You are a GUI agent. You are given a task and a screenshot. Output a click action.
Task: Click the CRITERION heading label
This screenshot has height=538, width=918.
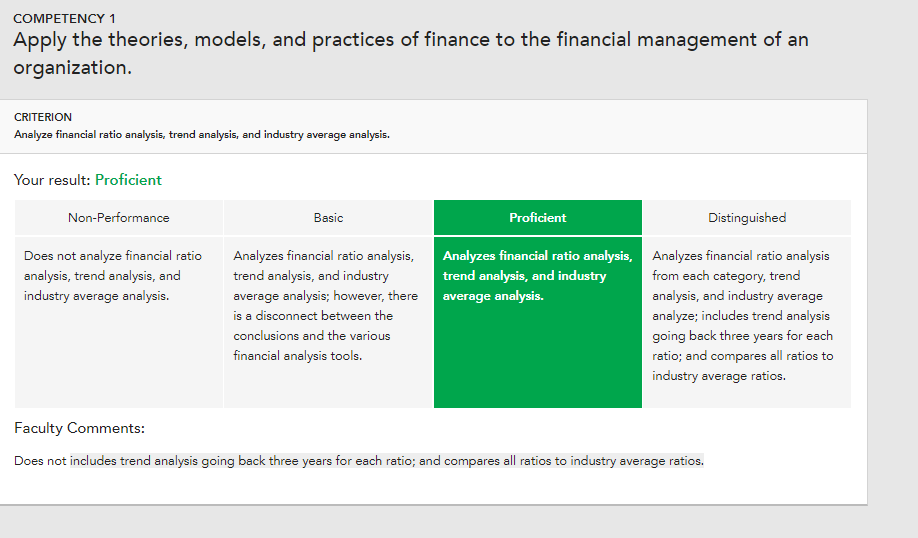click(43, 117)
